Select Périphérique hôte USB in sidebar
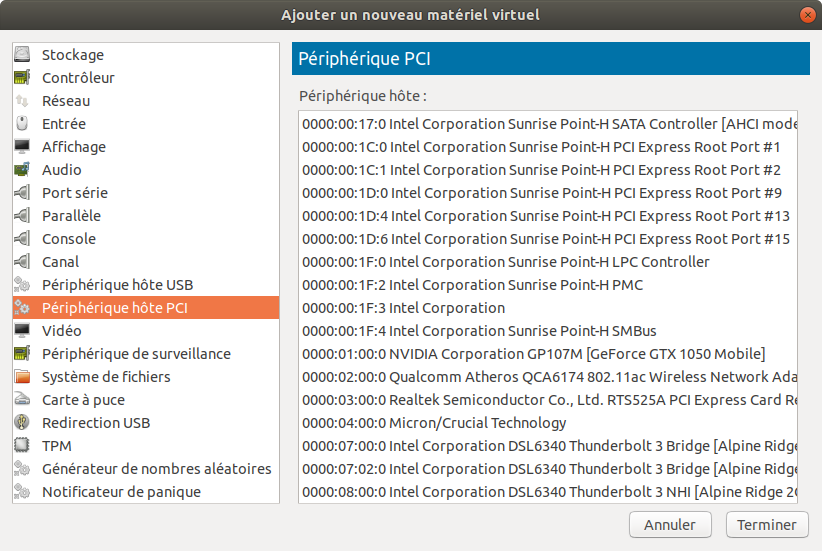822x551 pixels. pyautogui.click(x=117, y=285)
